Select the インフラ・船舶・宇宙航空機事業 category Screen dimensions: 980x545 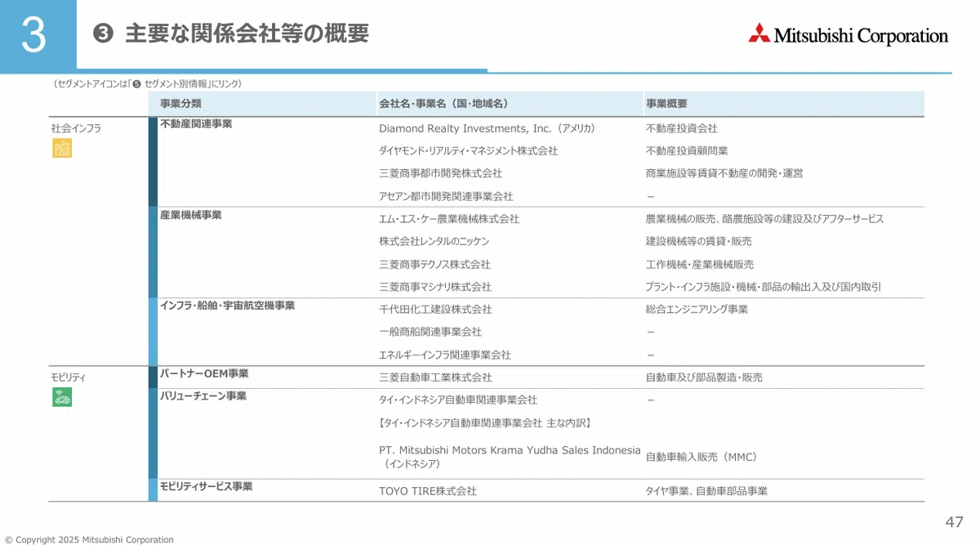coord(227,306)
